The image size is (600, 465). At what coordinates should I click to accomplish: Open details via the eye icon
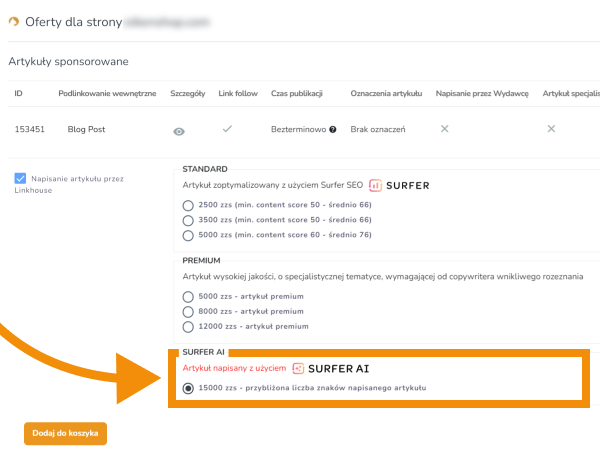pos(179,132)
